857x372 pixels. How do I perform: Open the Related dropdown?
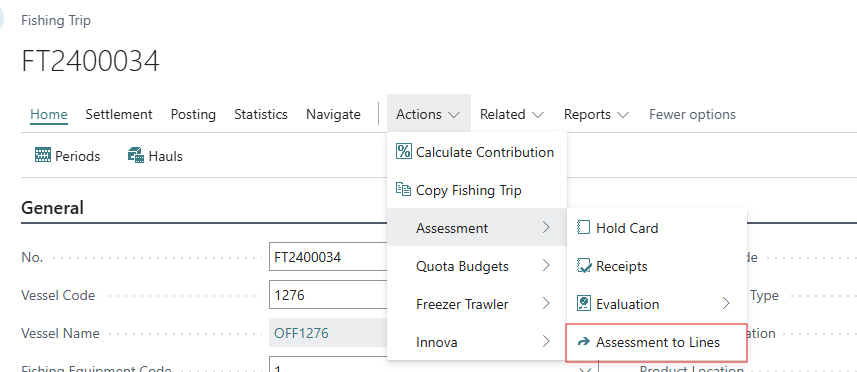[x=512, y=114]
